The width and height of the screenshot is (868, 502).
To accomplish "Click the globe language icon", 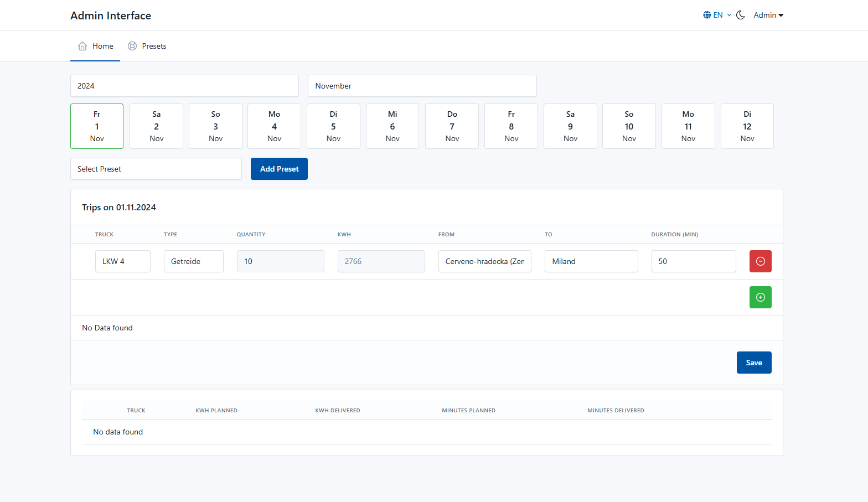I will [707, 15].
